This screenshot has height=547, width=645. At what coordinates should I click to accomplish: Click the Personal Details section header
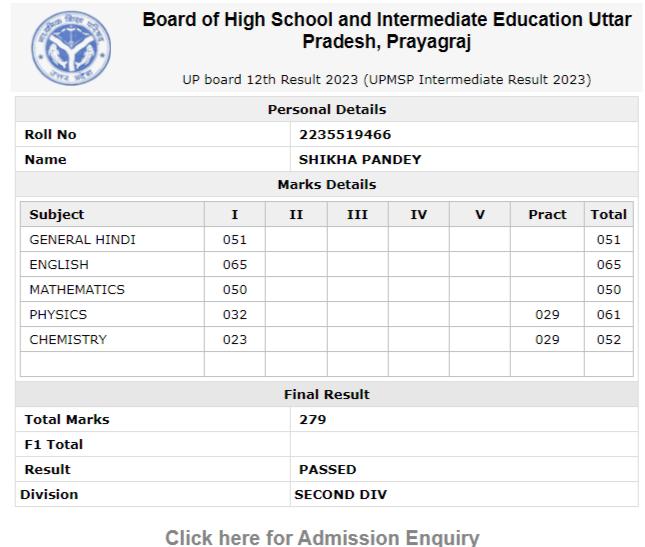click(327, 109)
